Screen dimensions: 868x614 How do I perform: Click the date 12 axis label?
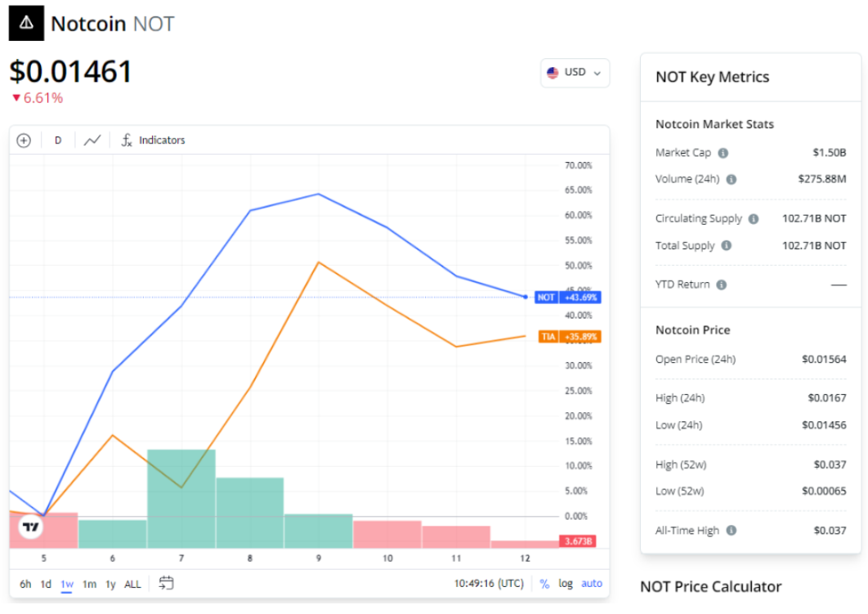tap(525, 558)
